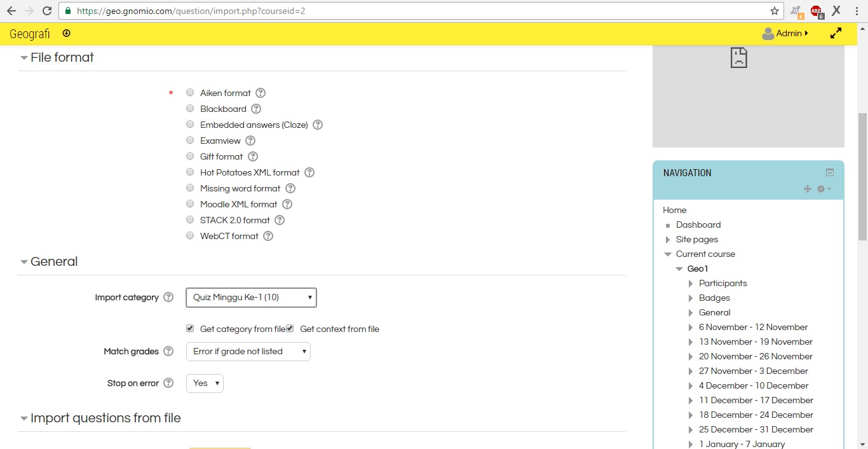Click the browser address bar URL
Image resolution: width=868 pixels, height=449 pixels.
pyautogui.click(x=191, y=11)
